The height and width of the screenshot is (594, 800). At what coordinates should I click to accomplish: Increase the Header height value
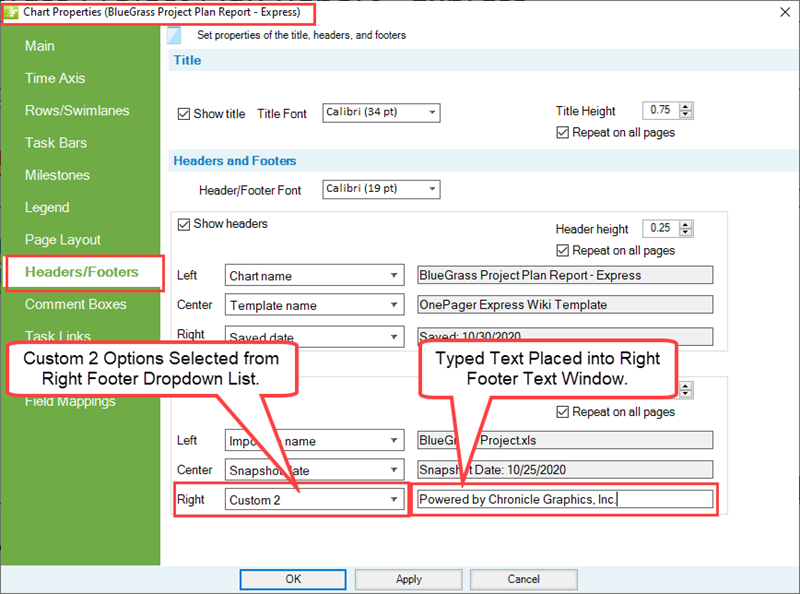click(686, 224)
